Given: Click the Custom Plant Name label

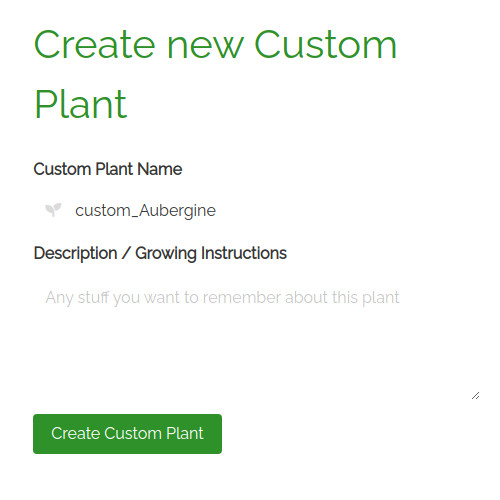Looking at the screenshot, I should click(x=108, y=169).
